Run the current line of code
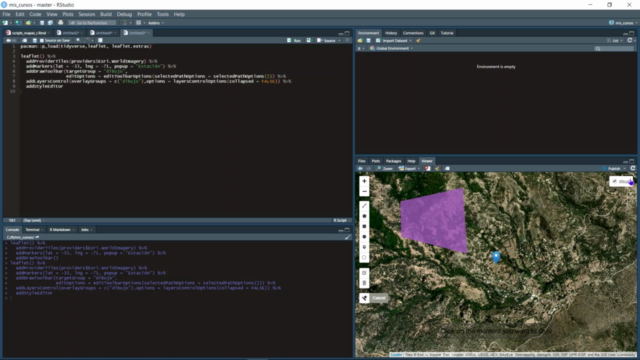Screen dimensions: 640x360 [x=294, y=40]
